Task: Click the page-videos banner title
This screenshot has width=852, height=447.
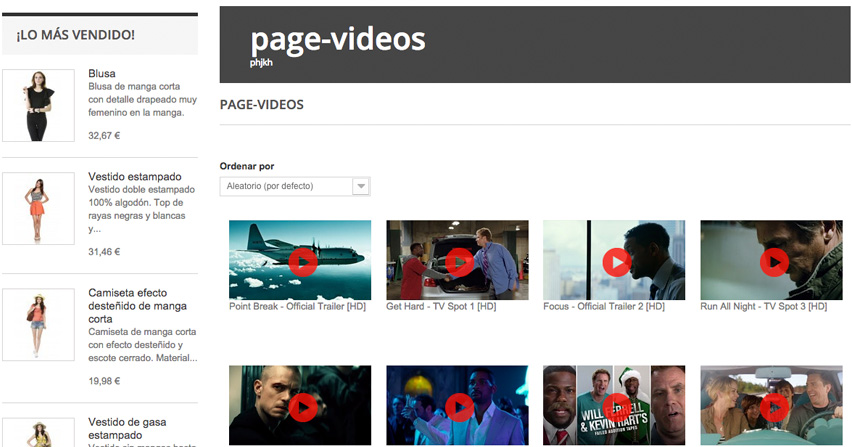Action: (337, 40)
